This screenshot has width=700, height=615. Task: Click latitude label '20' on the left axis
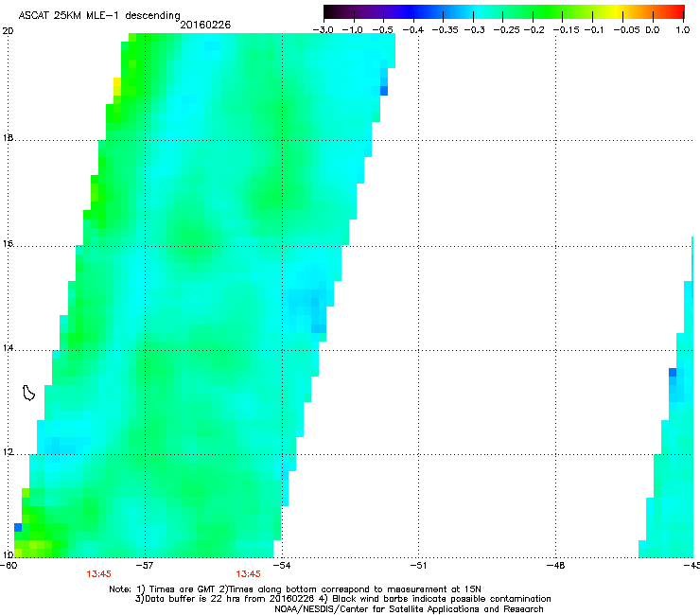pyautogui.click(x=8, y=31)
